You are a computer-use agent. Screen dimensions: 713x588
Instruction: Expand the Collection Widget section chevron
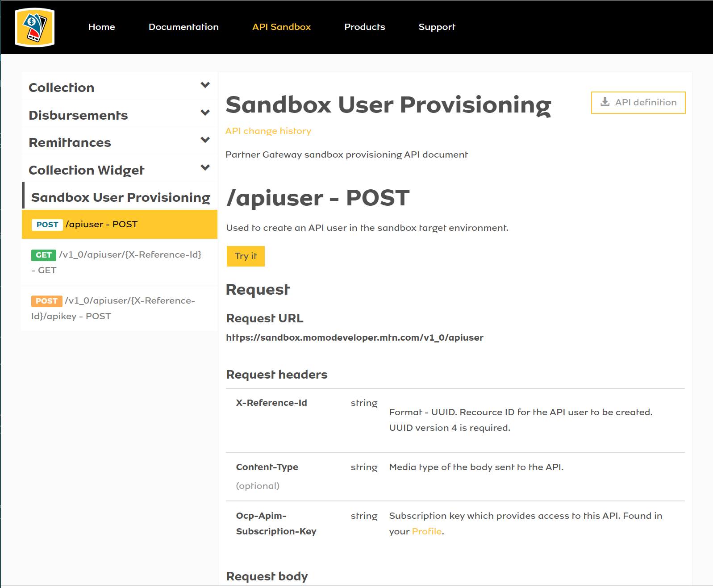coord(205,167)
